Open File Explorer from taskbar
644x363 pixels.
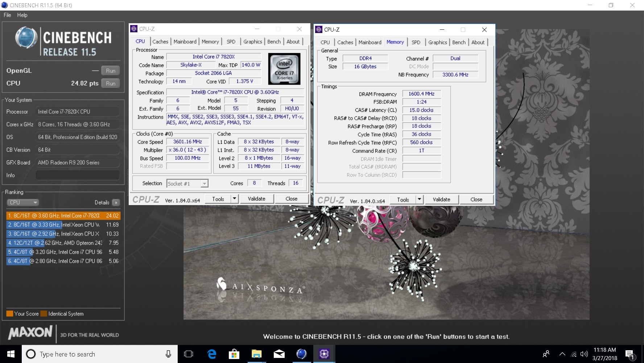(257, 354)
